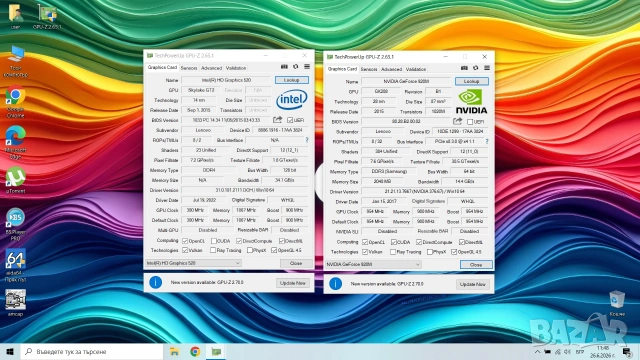The width and height of the screenshot is (640, 360).
Task: Toggle the CUDA checkbox in NVIDIA window
Action: (x=393, y=242)
